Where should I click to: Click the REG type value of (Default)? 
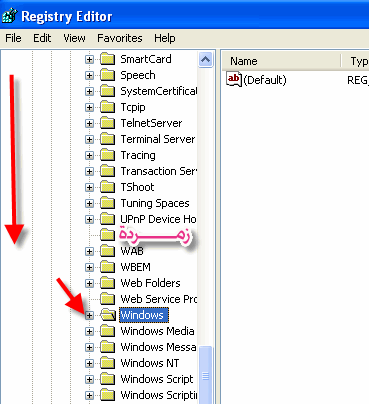(x=358, y=80)
